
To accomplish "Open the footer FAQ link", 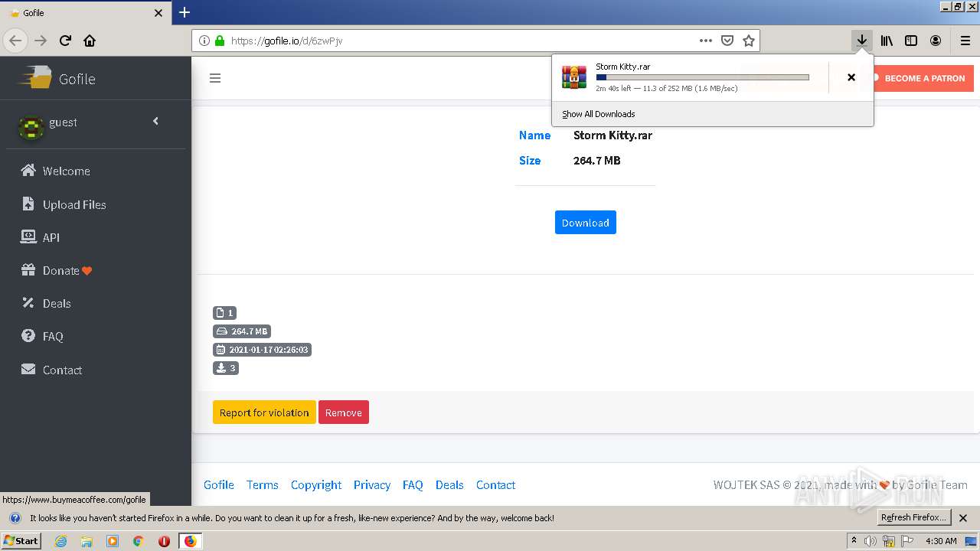I will 413,484.
